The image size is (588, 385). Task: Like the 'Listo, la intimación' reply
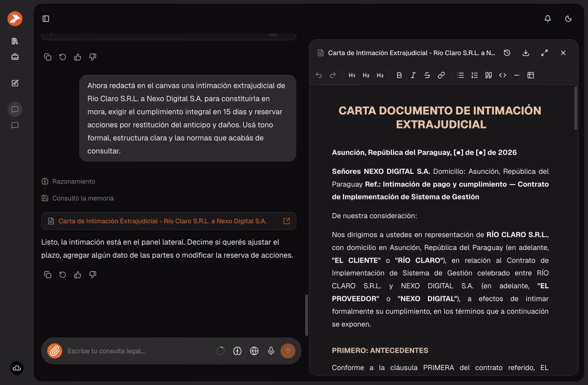[x=78, y=275]
